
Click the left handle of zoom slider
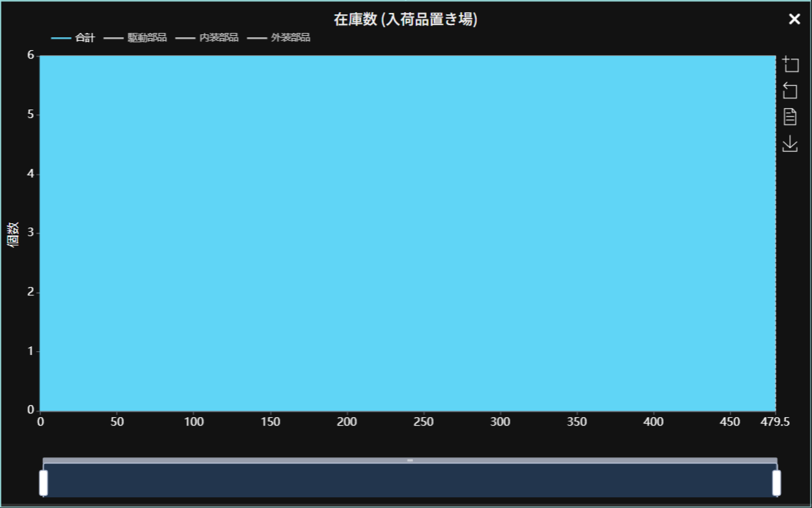click(43, 483)
